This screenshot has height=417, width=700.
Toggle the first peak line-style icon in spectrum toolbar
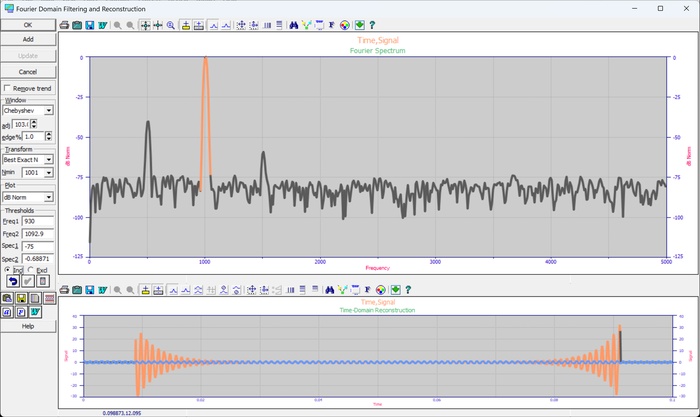[213, 25]
